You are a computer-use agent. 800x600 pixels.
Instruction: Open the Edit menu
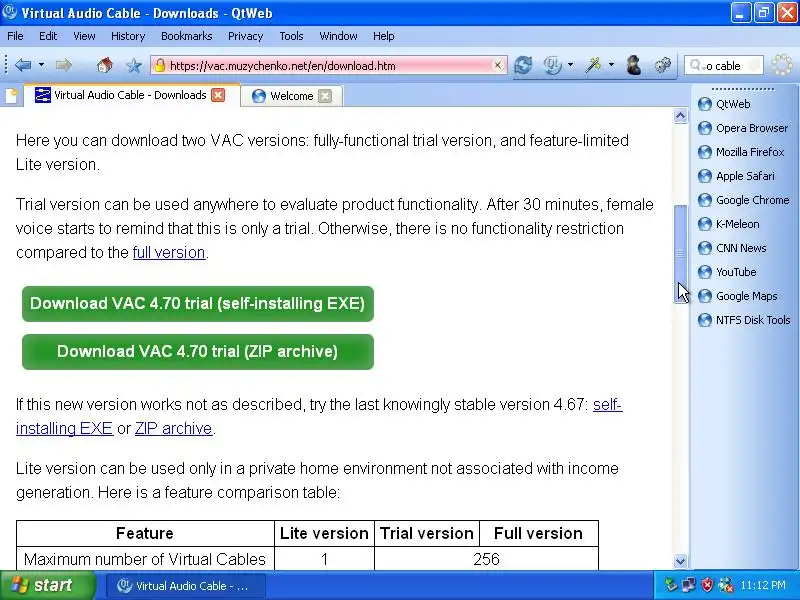48,36
